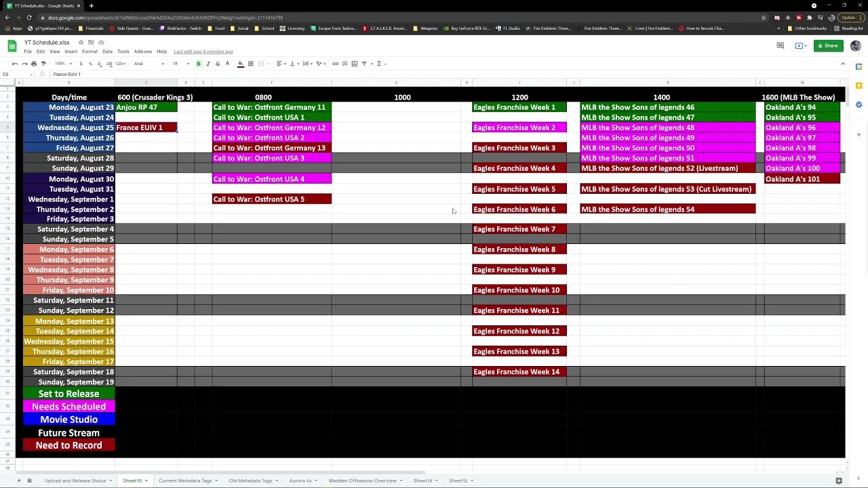Screen dimensions: 868x488
Task: Click the green Share button
Action: (828, 45)
